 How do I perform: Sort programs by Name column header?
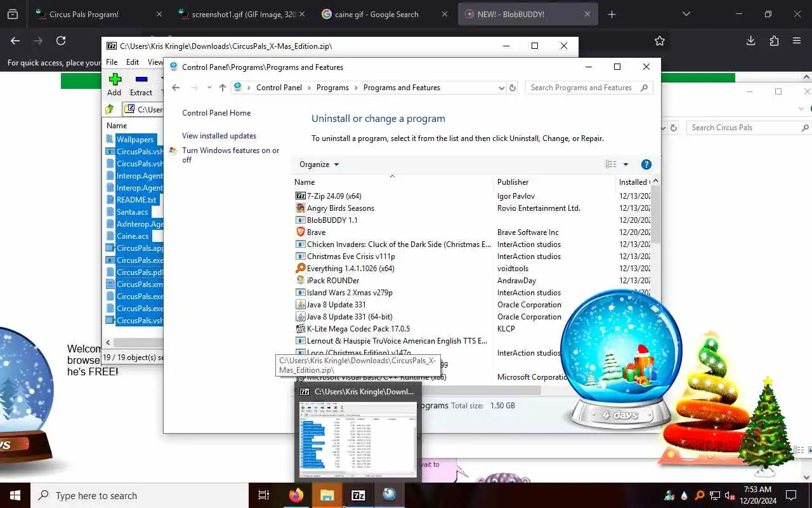click(x=392, y=182)
